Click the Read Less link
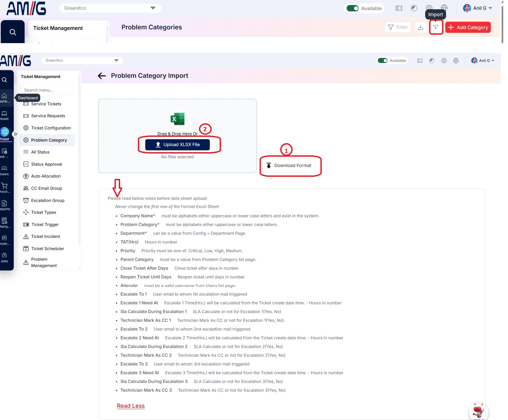This screenshot has height=420, width=508. pos(131,406)
